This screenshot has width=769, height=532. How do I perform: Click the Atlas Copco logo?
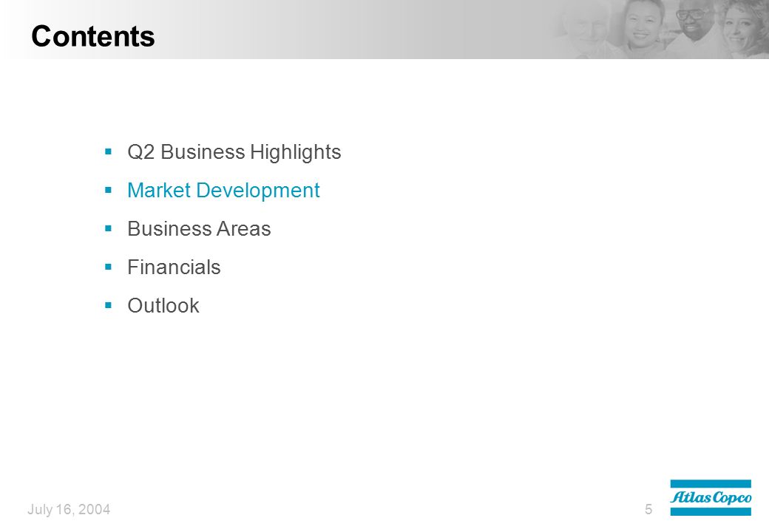coord(711,498)
